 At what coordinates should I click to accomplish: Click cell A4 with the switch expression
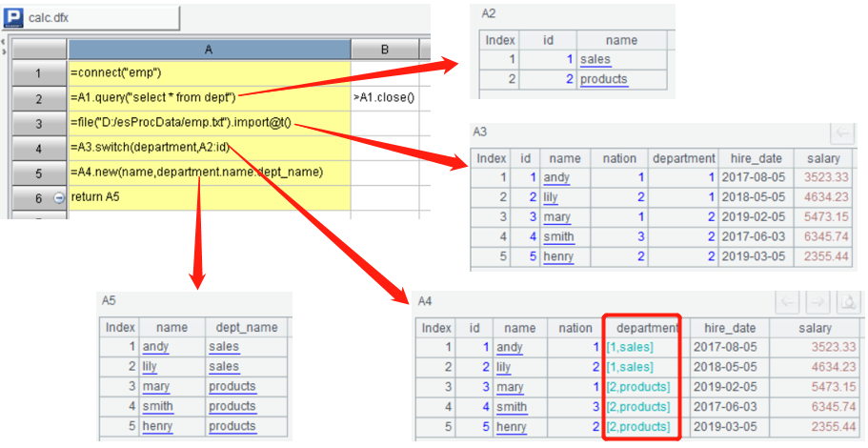pyautogui.click(x=209, y=148)
